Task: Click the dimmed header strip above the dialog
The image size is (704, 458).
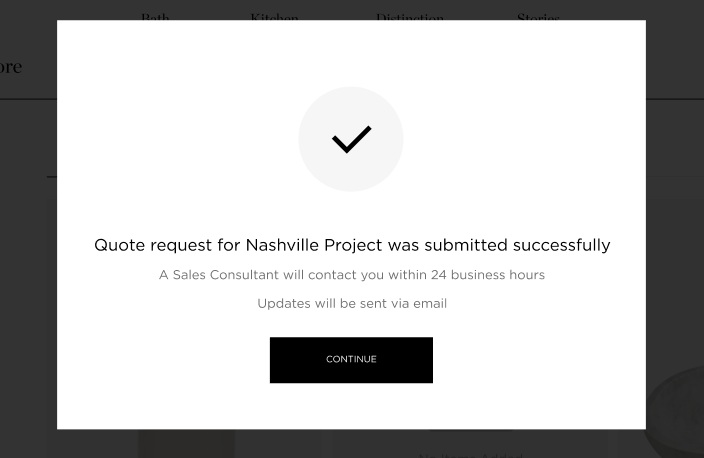Action: pyautogui.click(x=350, y=9)
